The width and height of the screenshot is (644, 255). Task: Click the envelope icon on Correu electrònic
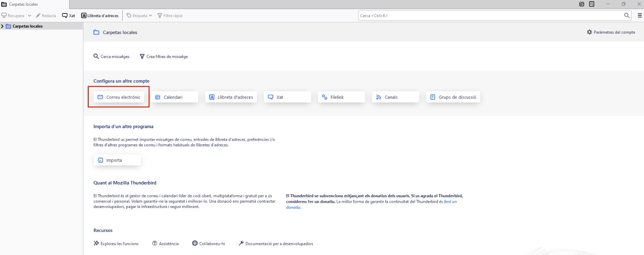coord(100,97)
